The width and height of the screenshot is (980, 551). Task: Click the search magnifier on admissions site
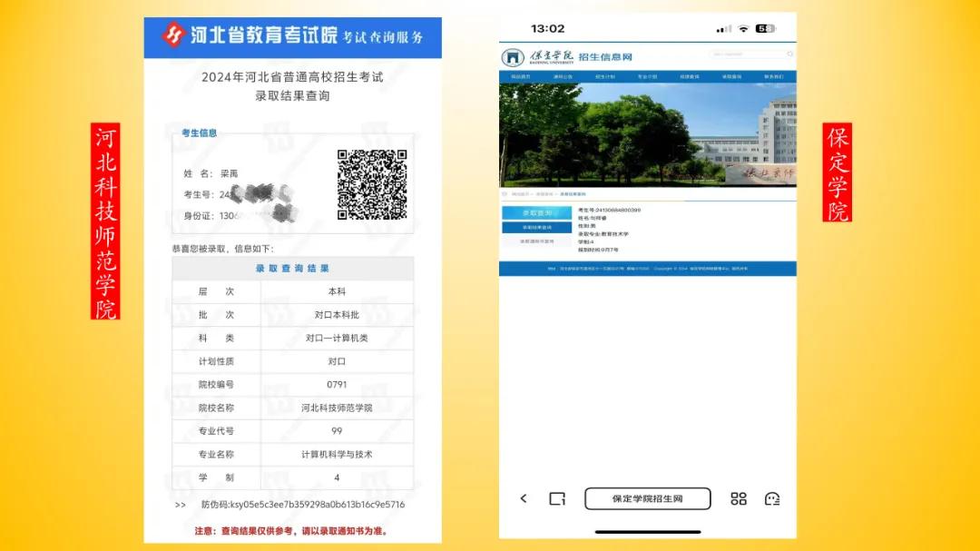[x=790, y=54]
